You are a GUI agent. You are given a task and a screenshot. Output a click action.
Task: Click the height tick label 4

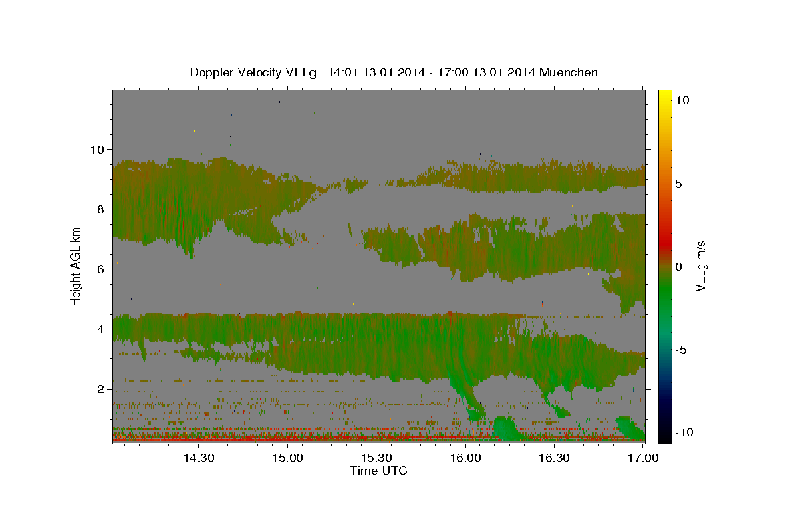100,329
